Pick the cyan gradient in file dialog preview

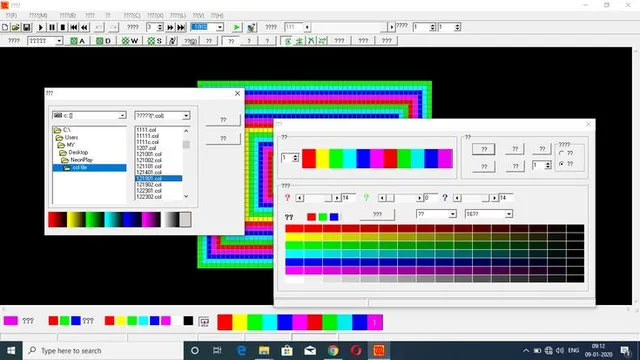pyautogui.click(x=113, y=220)
